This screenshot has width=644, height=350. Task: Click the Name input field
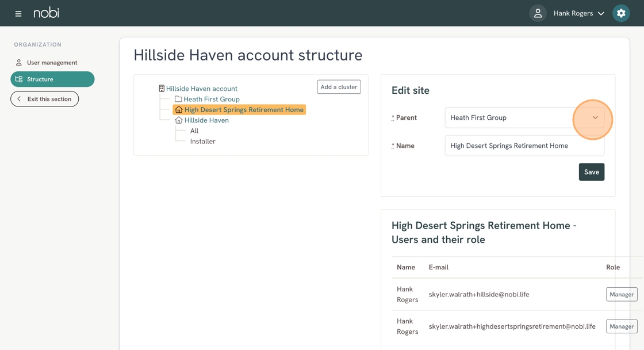524,146
